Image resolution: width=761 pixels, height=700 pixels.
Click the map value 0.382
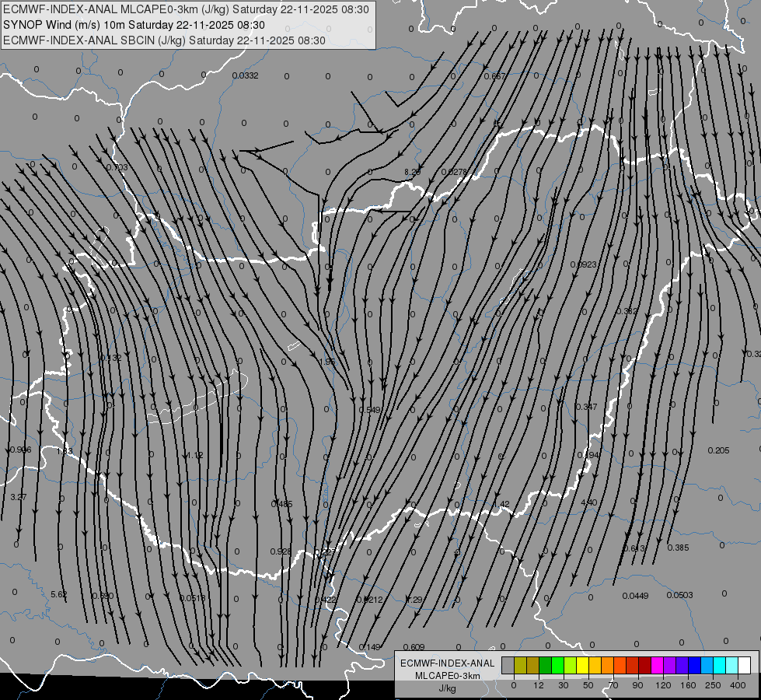click(627, 311)
